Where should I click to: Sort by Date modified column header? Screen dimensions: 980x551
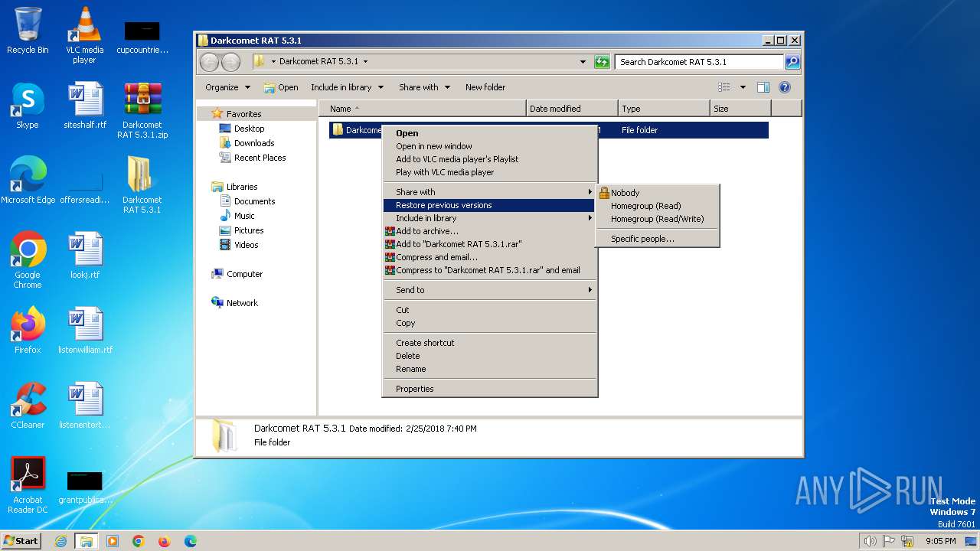click(x=572, y=109)
